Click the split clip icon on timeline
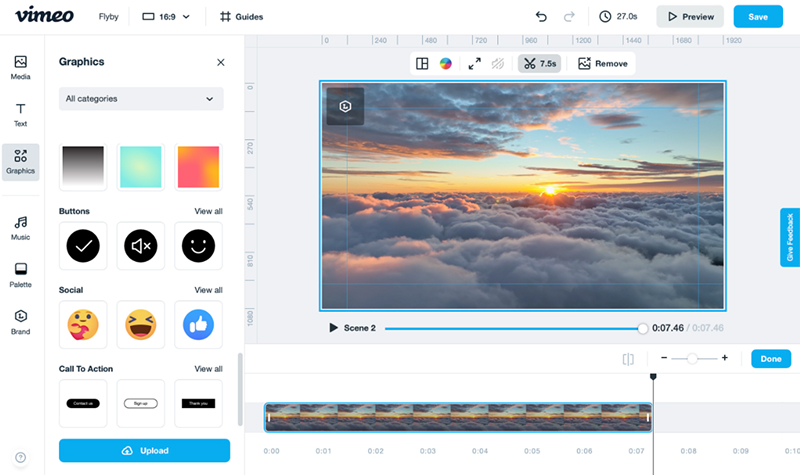The image size is (800, 475). (628, 359)
